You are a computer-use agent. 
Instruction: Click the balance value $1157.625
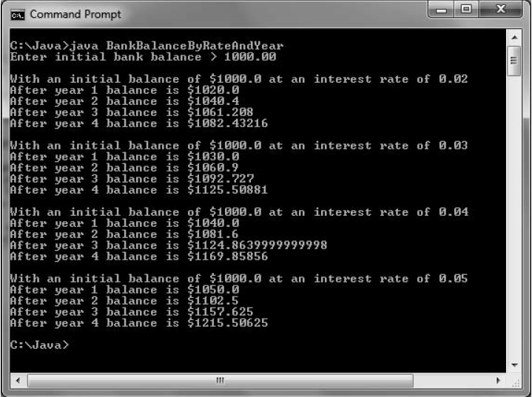point(220,312)
